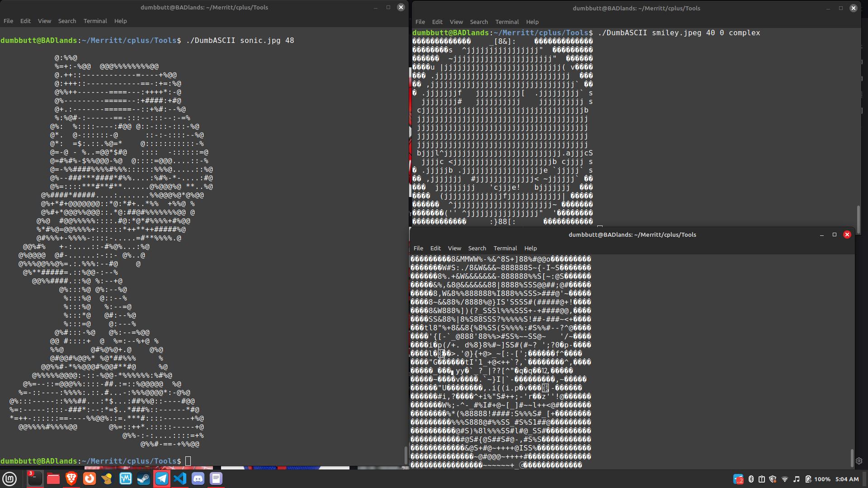Open File menu in smiley.jpeg terminal
Screen dimensions: 868x488
point(420,22)
